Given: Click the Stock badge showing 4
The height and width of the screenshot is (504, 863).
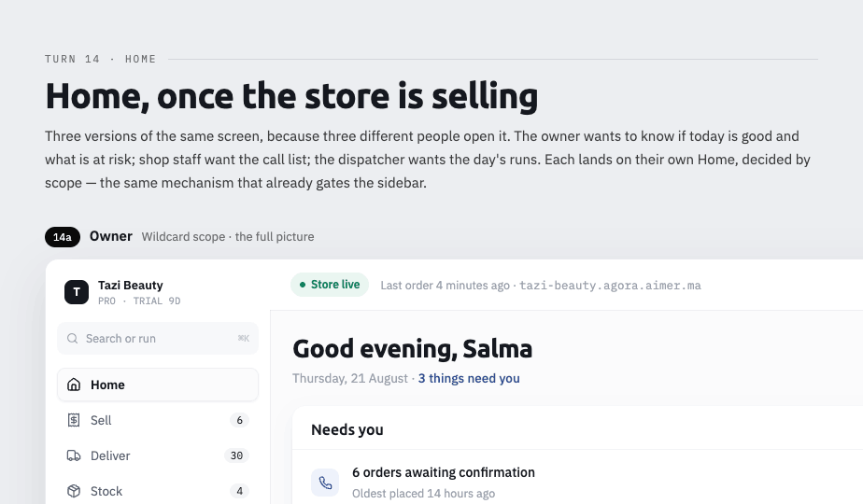Looking at the screenshot, I should [x=239, y=491].
